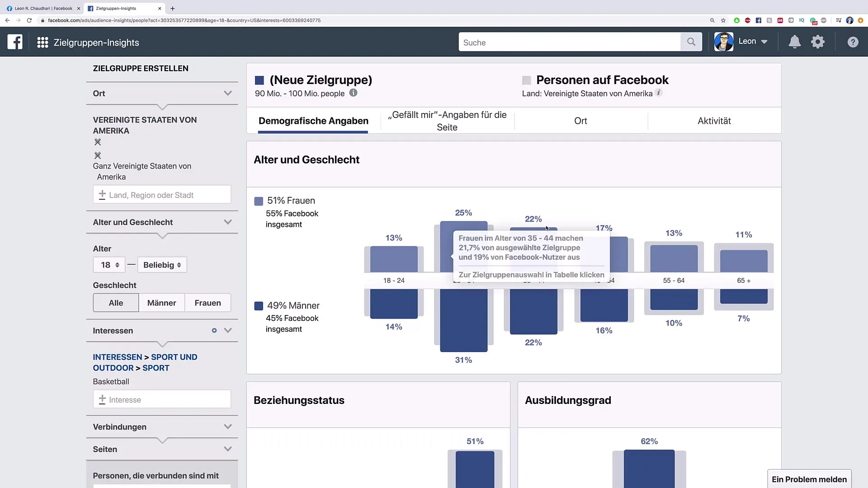Click the Land, Region oder Stadt field
This screenshot has width=868, height=488.
coord(162,195)
